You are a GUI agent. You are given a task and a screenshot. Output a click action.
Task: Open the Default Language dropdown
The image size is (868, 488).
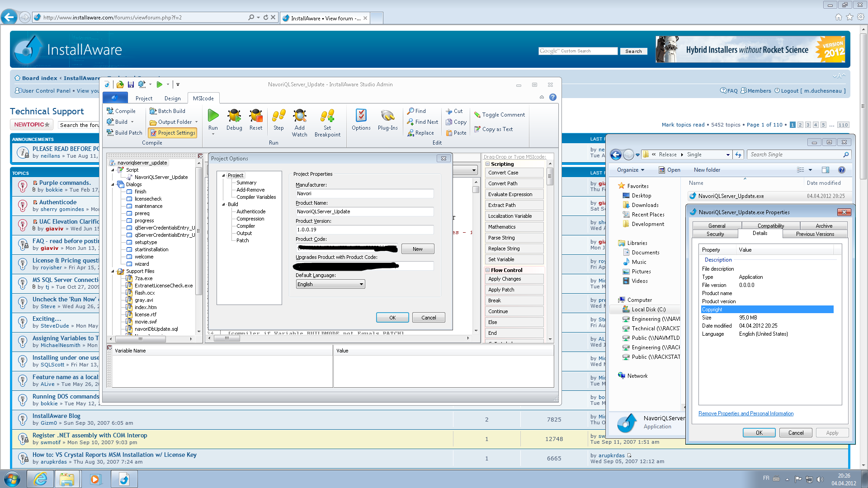coord(330,284)
